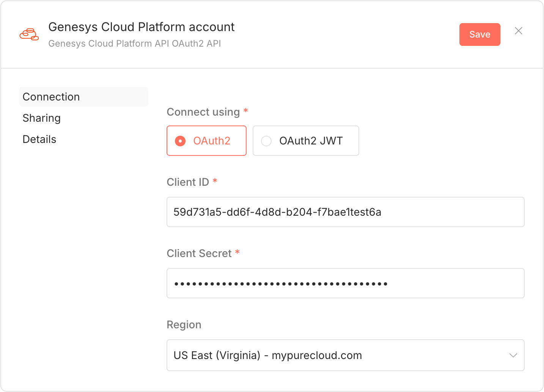Click into the Client Secret field
The width and height of the screenshot is (544, 392).
pos(346,283)
